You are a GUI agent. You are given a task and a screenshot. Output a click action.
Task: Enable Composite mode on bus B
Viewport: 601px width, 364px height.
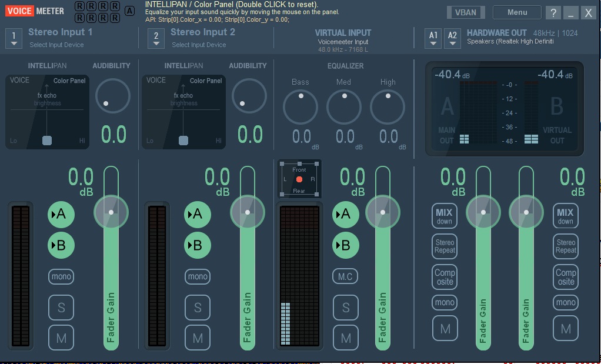point(565,276)
